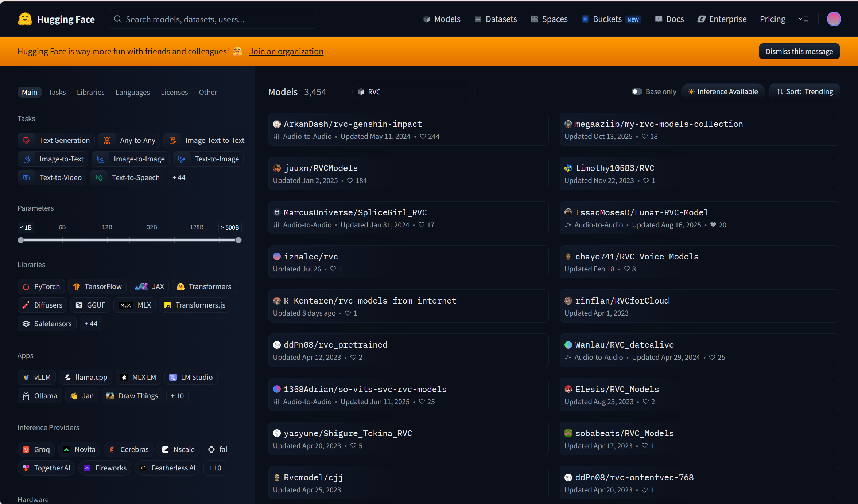
Task: Open the user avatar menu
Action: [834, 19]
